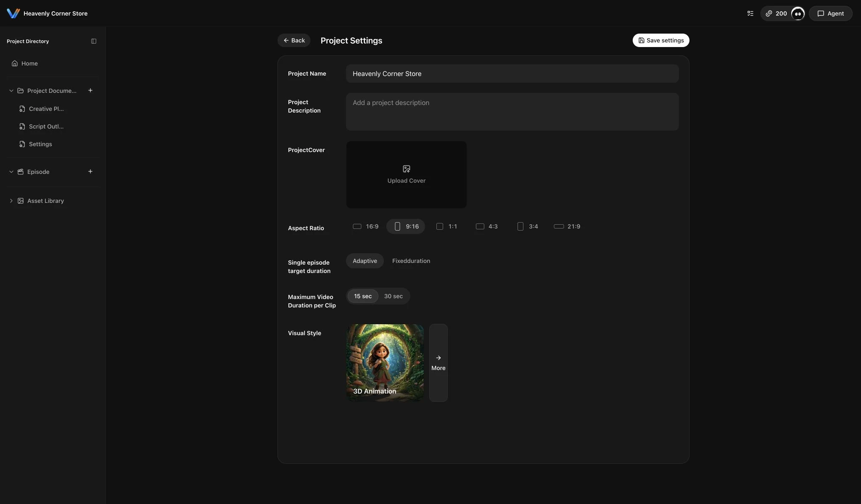Click the image upload icon in cover box
This screenshot has width=861, height=504.
click(x=407, y=169)
